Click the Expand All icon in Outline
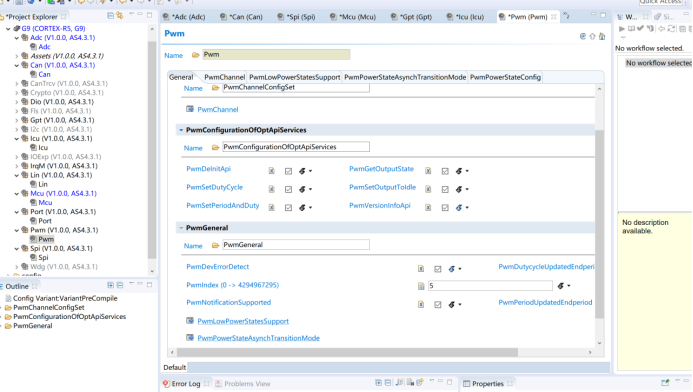693x392 pixels. tap(110, 286)
